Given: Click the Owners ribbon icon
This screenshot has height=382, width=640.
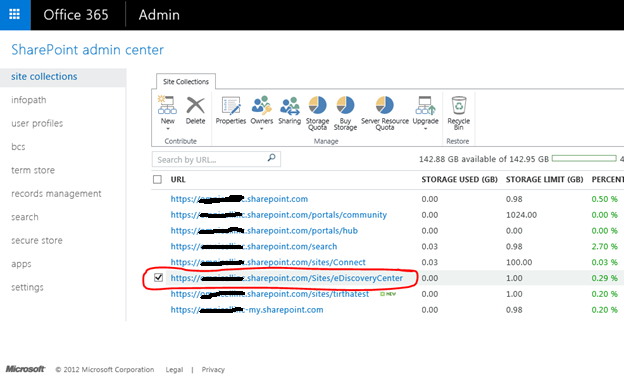Looking at the screenshot, I should point(262,105).
